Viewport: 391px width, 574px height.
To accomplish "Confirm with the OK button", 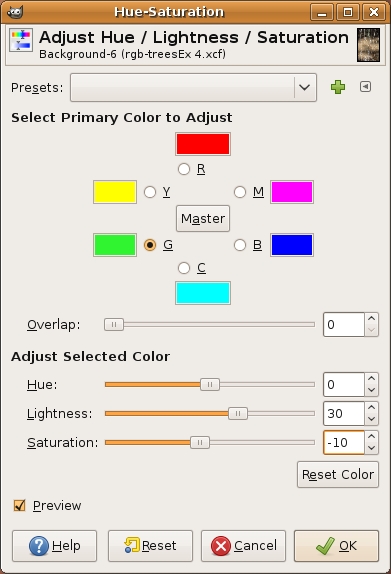I will click(x=336, y=546).
